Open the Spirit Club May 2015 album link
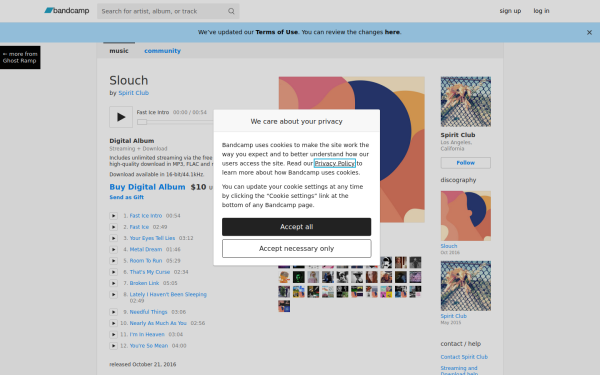Screen dimensions: 600x375 [x=453, y=316]
